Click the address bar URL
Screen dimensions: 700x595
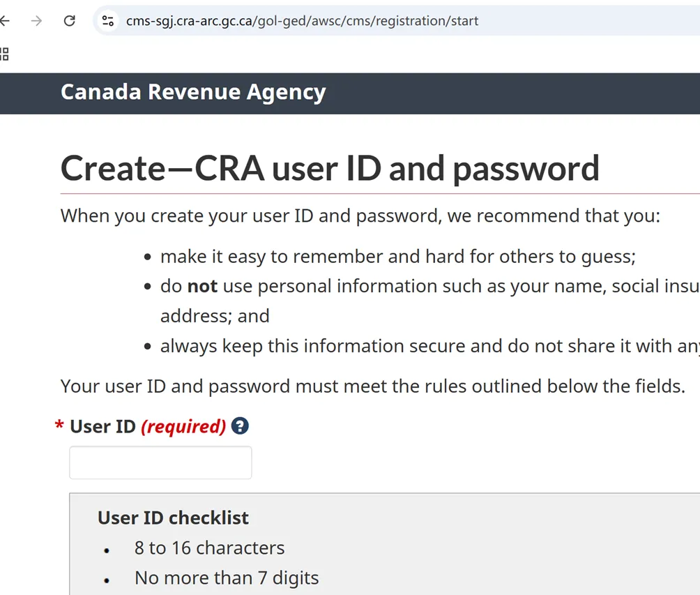tap(302, 21)
